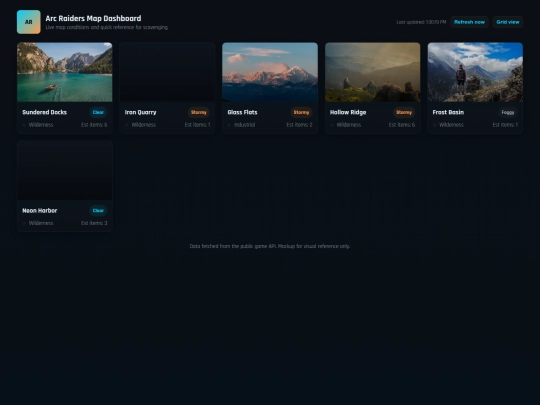Click Stormy badge on Hollow Ridge

click(404, 112)
